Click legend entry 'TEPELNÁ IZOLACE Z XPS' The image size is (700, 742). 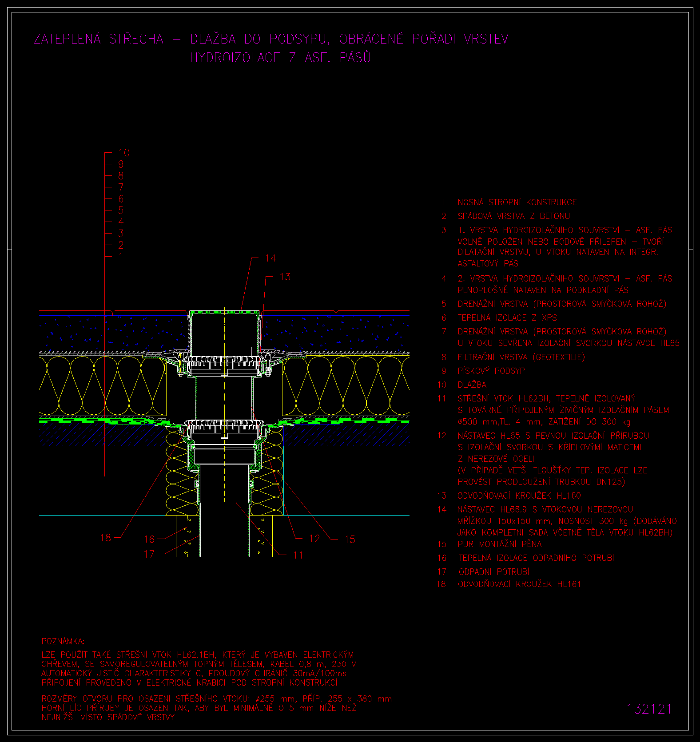click(507, 318)
